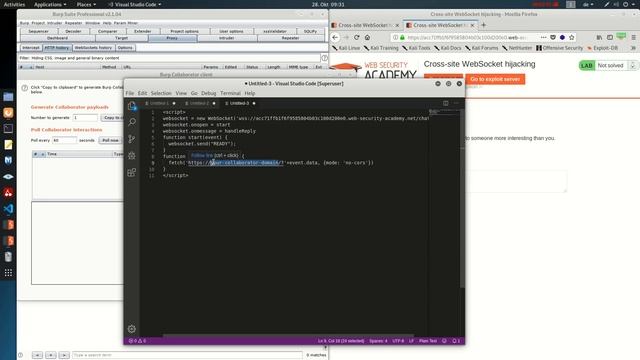Open the Firefox hamburger menu
Image resolution: width=640 pixels, height=360 pixels.
point(633,37)
